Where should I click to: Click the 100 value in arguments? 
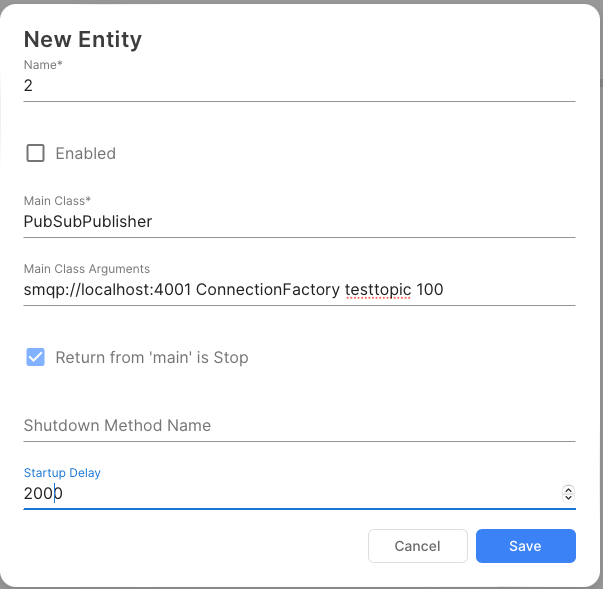coord(429,290)
